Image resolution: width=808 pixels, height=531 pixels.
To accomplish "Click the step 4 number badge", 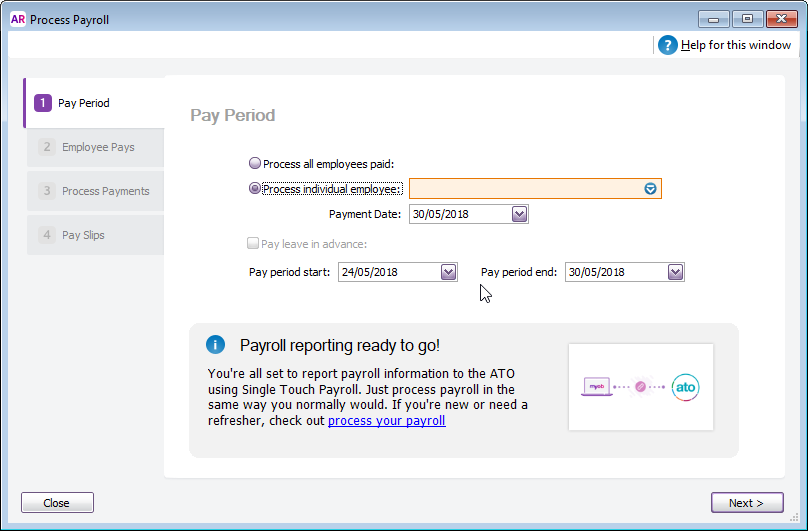I will [46, 235].
